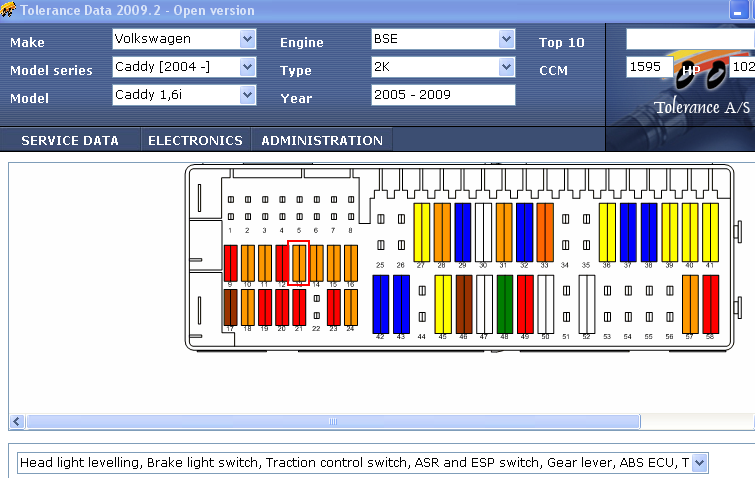This screenshot has height=480, width=755.
Task: Click the Tolerance Data title bar icon
Action: [8, 9]
